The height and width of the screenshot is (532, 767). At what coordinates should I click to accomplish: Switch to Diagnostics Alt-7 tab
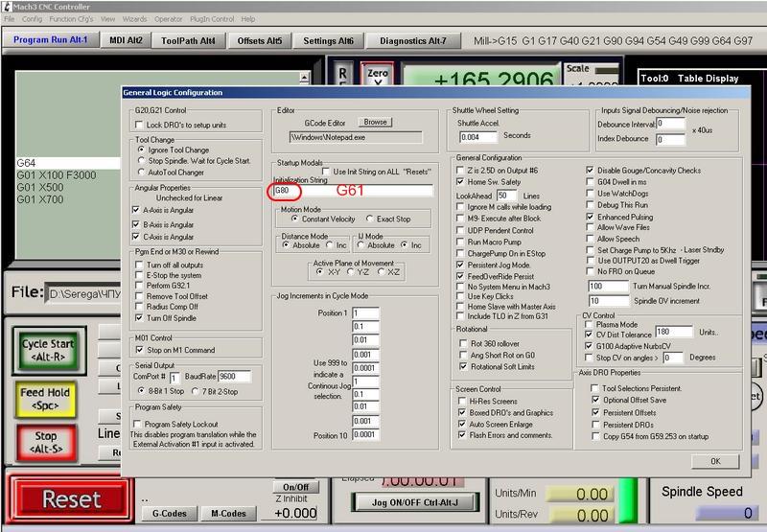[x=412, y=40]
